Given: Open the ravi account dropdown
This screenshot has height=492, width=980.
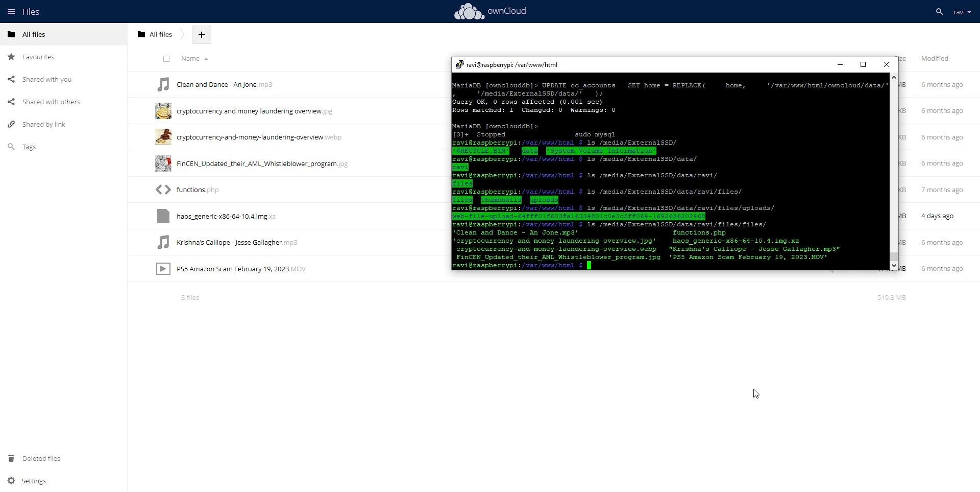Looking at the screenshot, I should 962,11.
